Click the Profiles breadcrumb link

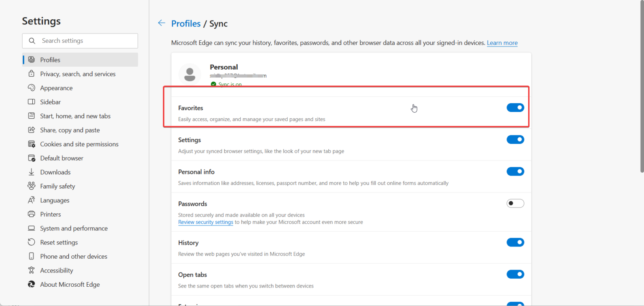[186, 23]
